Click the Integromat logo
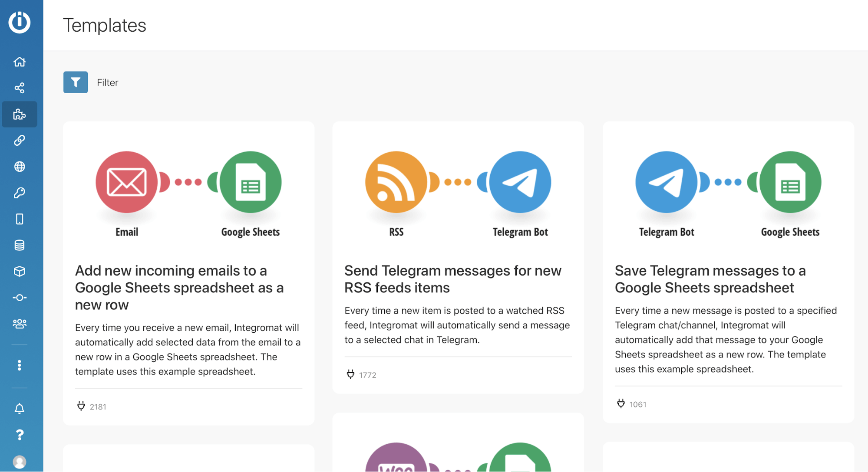The image size is (868, 472). pyautogui.click(x=20, y=23)
